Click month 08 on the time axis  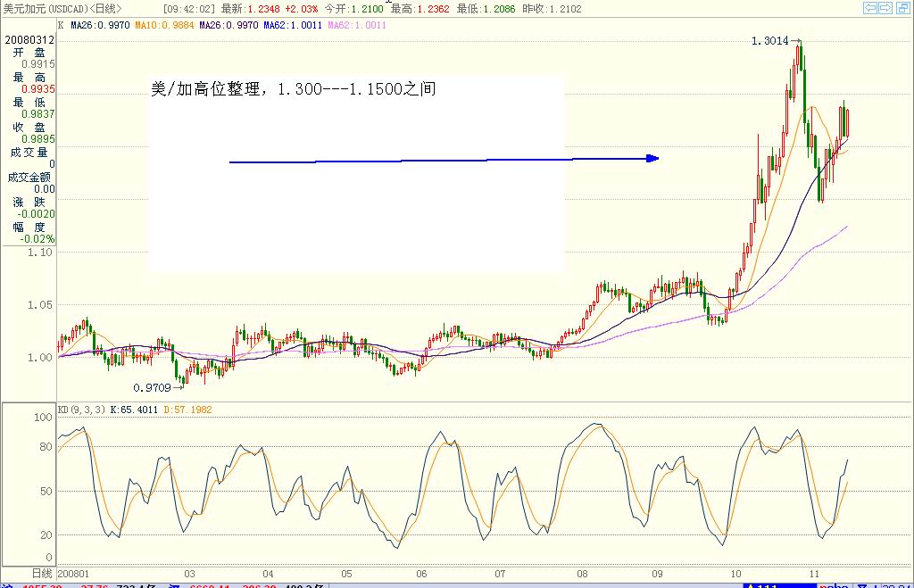[x=582, y=574]
